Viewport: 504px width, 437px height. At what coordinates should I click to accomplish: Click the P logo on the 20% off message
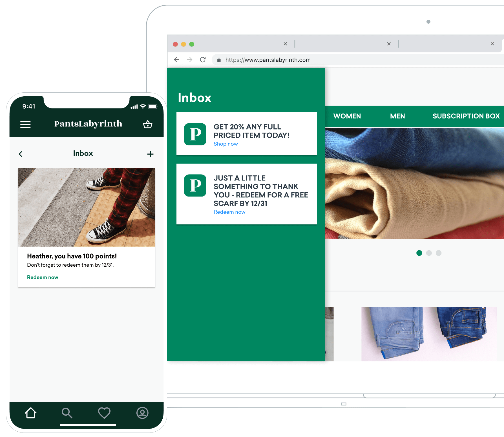(x=195, y=134)
